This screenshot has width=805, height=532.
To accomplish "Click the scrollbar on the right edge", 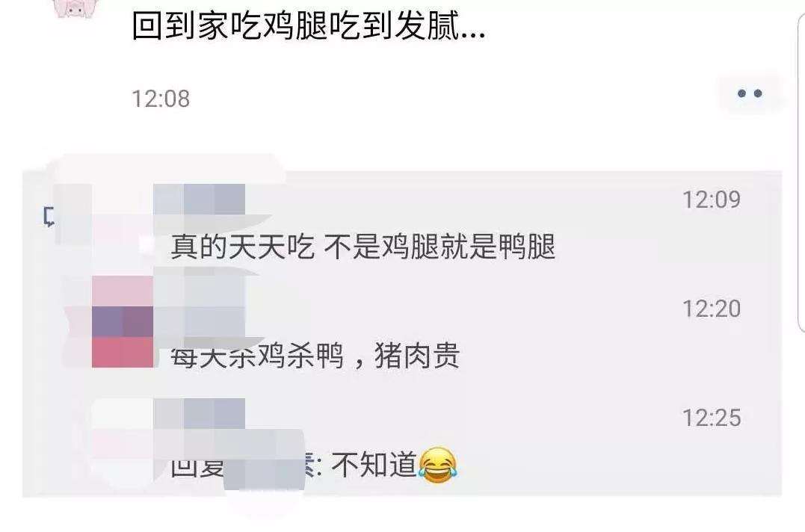I will [x=801, y=170].
